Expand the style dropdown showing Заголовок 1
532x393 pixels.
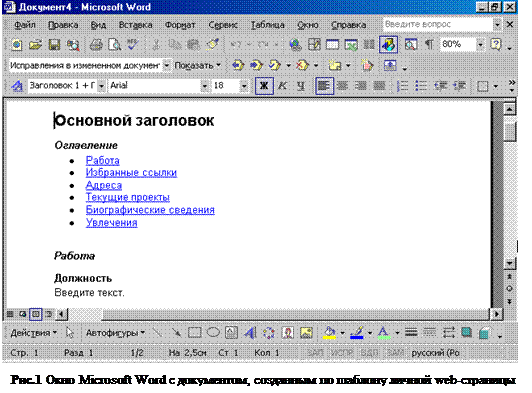click(x=101, y=86)
